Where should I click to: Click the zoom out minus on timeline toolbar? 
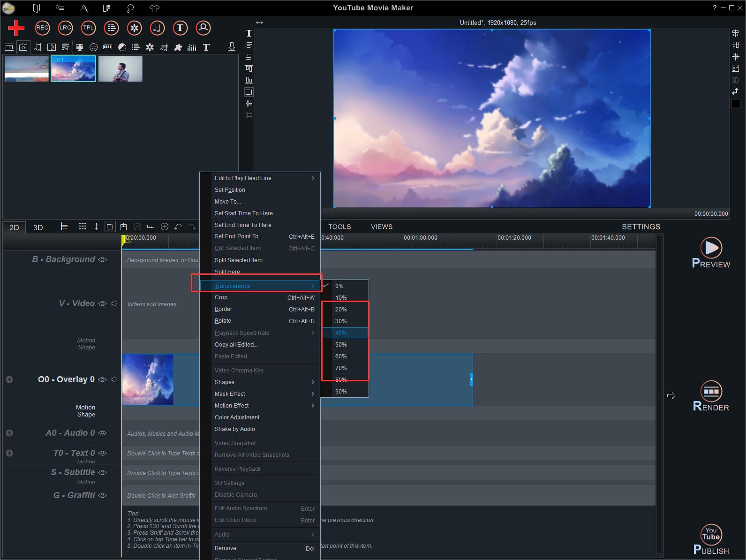(137, 227)
